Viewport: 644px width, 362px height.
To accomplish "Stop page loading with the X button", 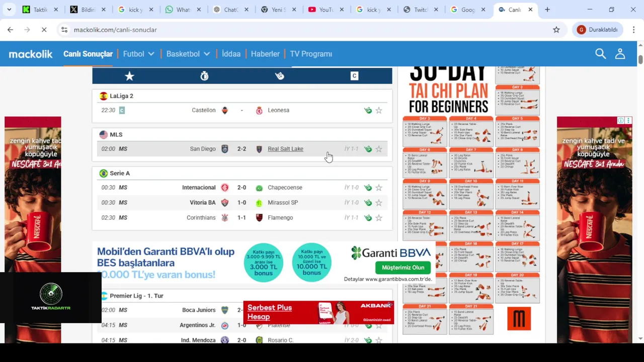I will tap(44, 30).
